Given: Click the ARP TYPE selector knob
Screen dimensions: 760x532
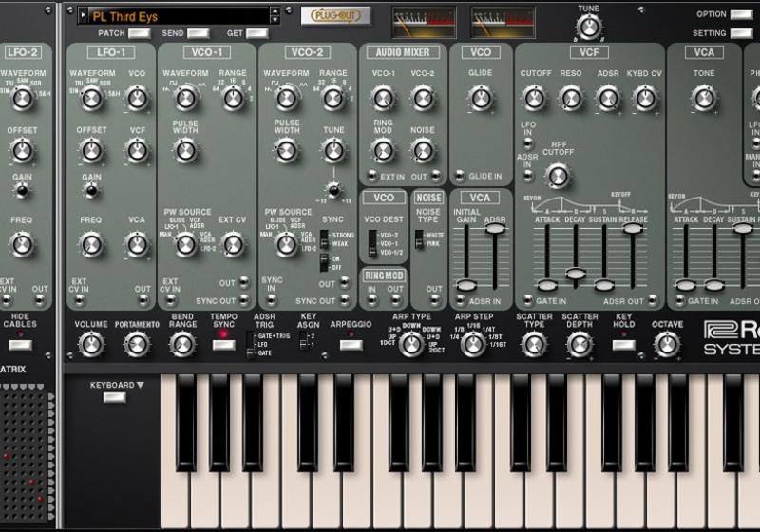Looking at the screenshot, I should 411,344.
